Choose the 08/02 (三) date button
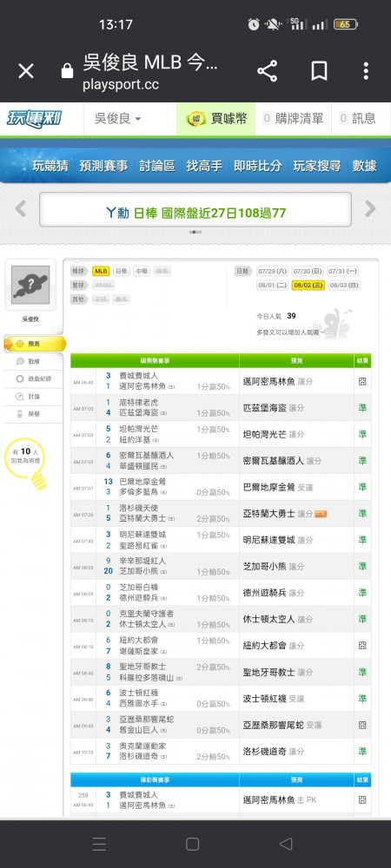This screenshot has height=868, width=391. [x=308, y=286]
